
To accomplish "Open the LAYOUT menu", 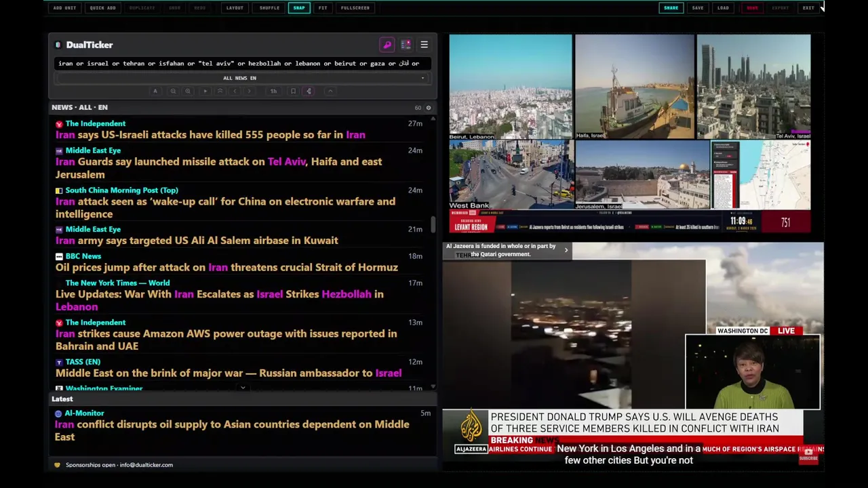I will point(235,8).
